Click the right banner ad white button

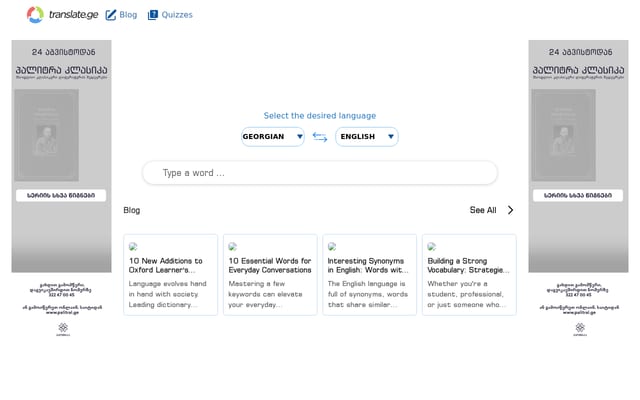(x=578, y=196)
